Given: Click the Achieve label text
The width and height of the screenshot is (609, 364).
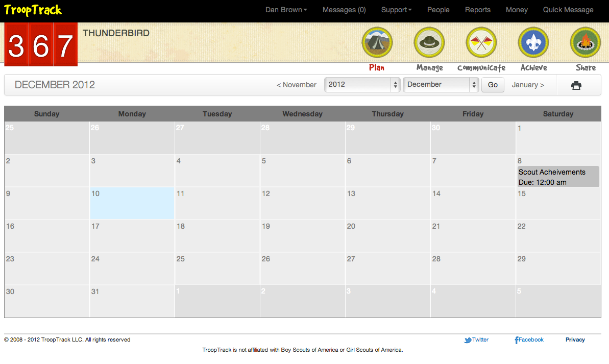Looking at the screenshot, I should point(533,67).
